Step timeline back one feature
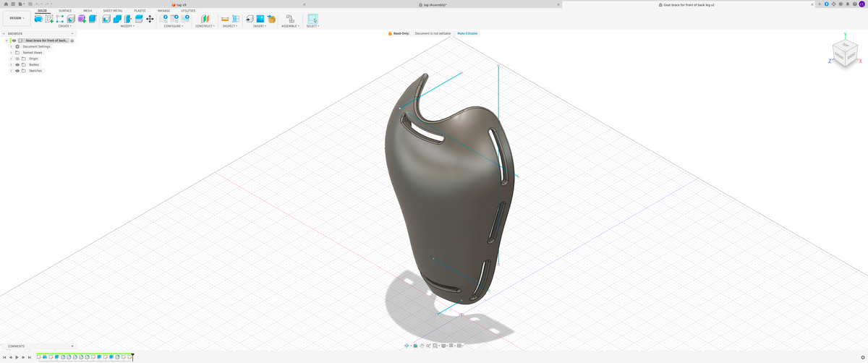Viewport: 868px width, 363px height. 11,357
